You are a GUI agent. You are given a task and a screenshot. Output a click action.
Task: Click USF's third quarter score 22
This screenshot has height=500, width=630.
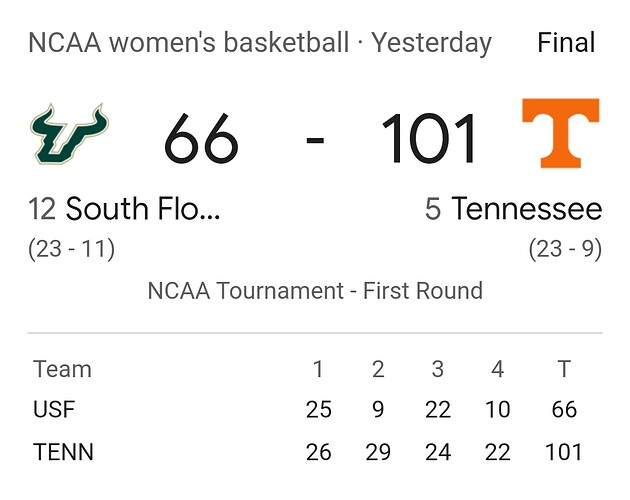[x=438, y=410]
